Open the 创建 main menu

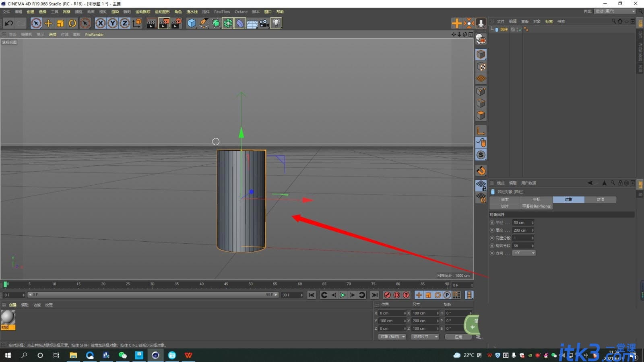(31, 12)
